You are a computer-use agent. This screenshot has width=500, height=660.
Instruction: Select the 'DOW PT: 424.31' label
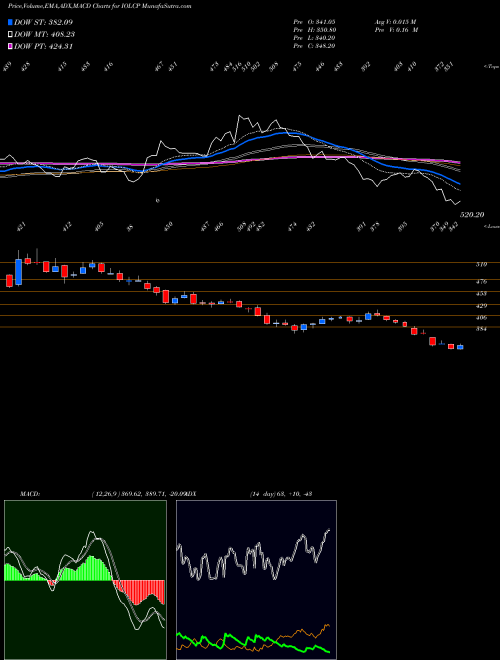point(43,46)
